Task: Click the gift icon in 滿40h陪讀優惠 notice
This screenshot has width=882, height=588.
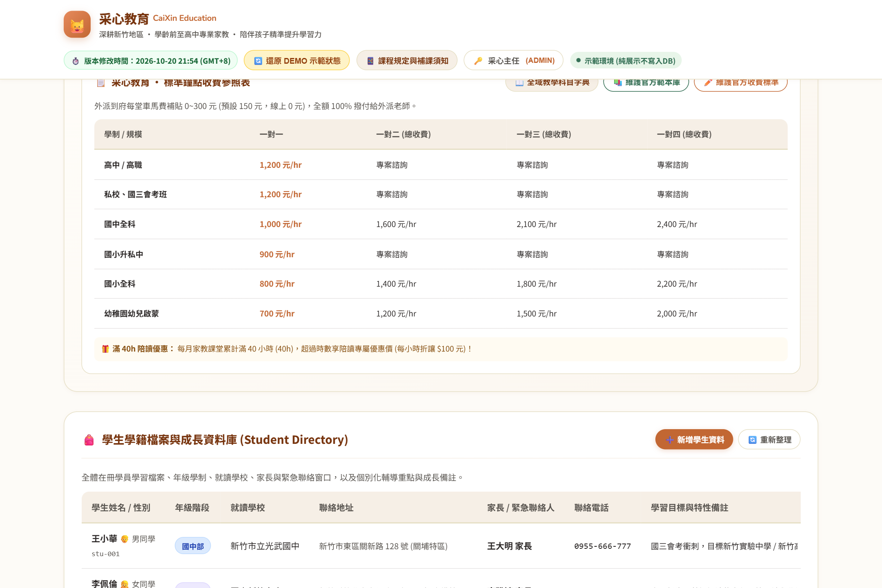Action: tap(105, 349)
